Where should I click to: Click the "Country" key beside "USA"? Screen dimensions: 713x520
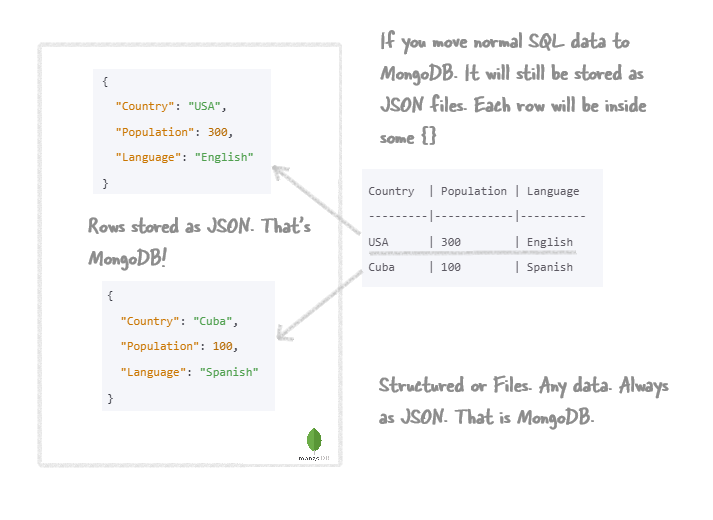145,106
